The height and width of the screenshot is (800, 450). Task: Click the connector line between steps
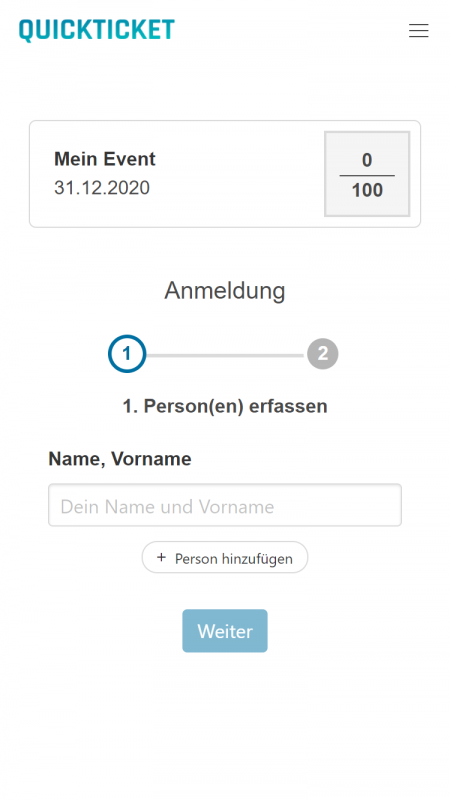point(227,355)
